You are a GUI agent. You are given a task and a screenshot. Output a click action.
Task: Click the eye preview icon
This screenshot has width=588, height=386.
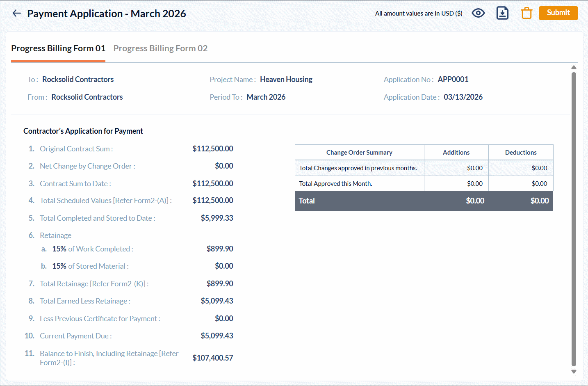coord(478,13)
